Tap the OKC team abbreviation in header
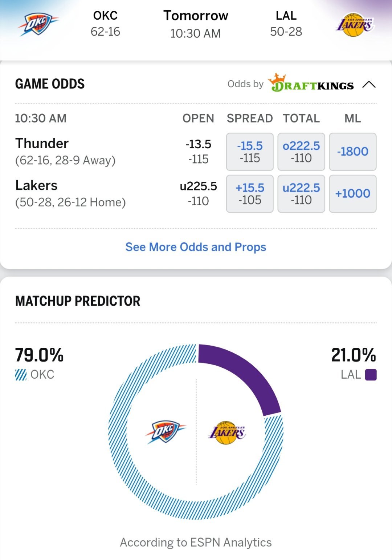392x560 pixels. click(x=105, y=16)
